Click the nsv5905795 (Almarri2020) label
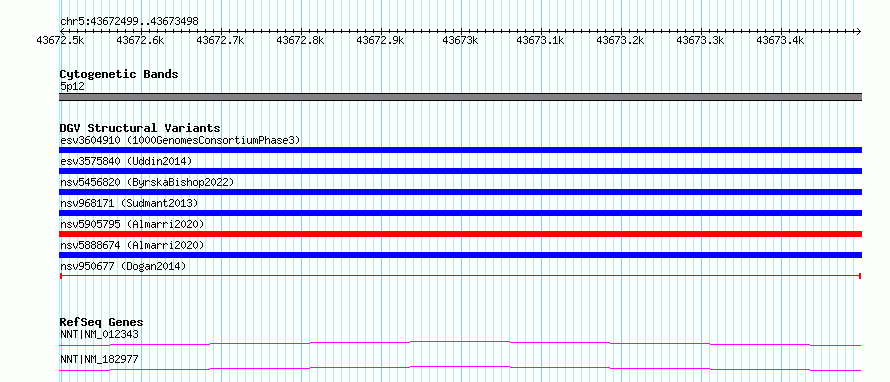 [132, 224]
